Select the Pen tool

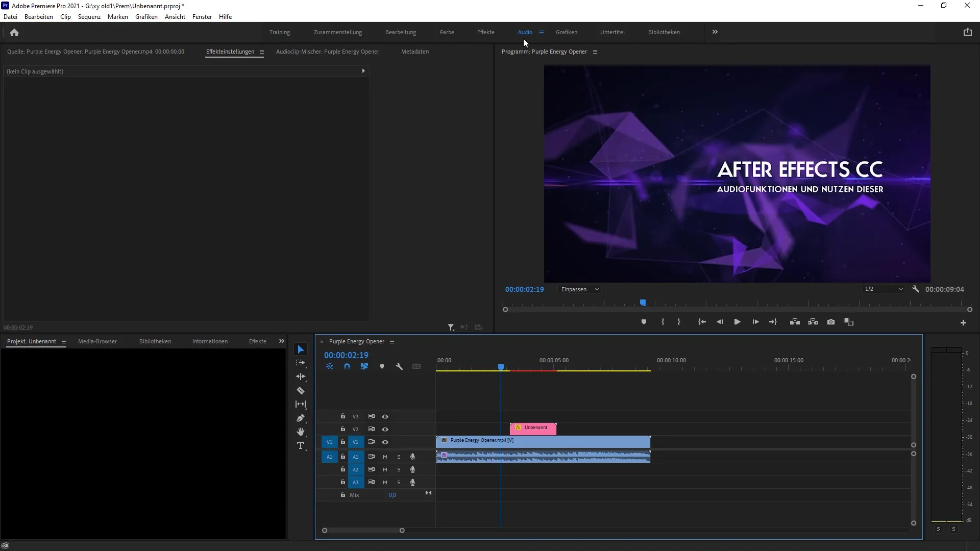click(301, 418)
